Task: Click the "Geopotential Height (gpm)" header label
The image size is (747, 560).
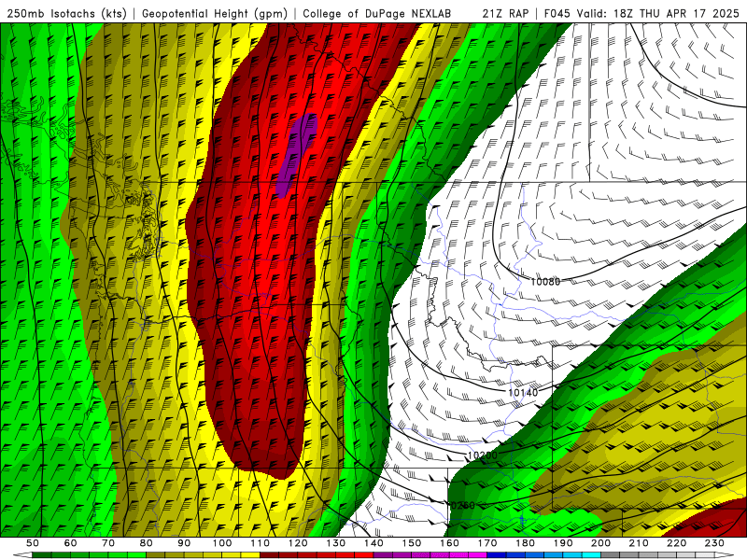Action: pyautogui.click(x=215, y=13)
